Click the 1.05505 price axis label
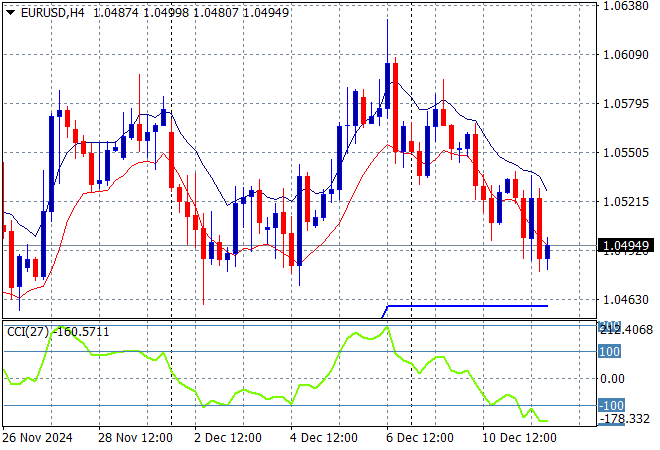The height and width of the screenshot is (450, 660). click(x=626, y=153)
